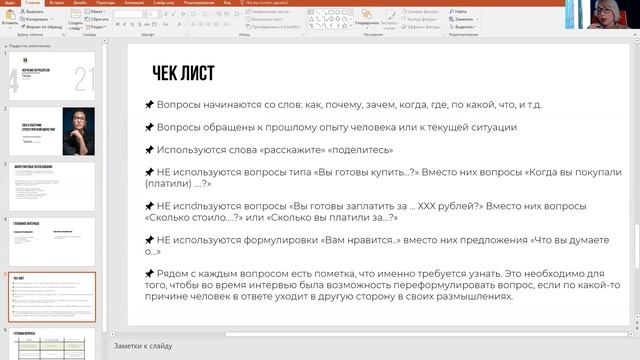Viewport: 640px width, 360px height.
Task: Switch to the Insert (Вставка) tab
Action: 56,2
